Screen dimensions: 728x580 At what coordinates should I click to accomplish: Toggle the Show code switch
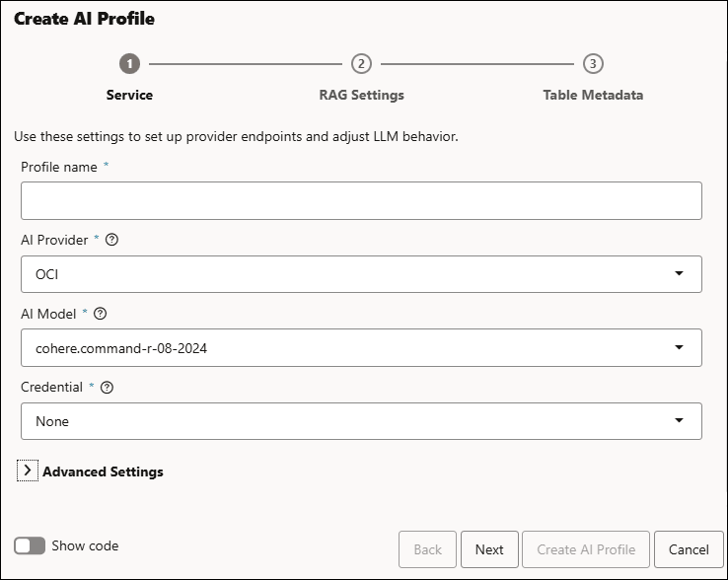(x=30, y=545)
